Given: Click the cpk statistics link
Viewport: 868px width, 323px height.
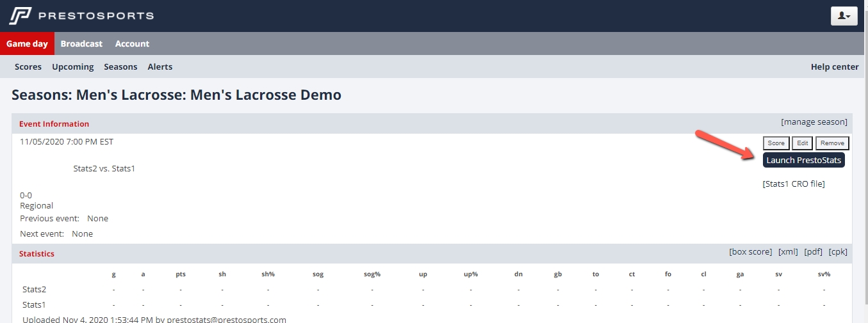Looking at the screenshot, I should 837,251.
